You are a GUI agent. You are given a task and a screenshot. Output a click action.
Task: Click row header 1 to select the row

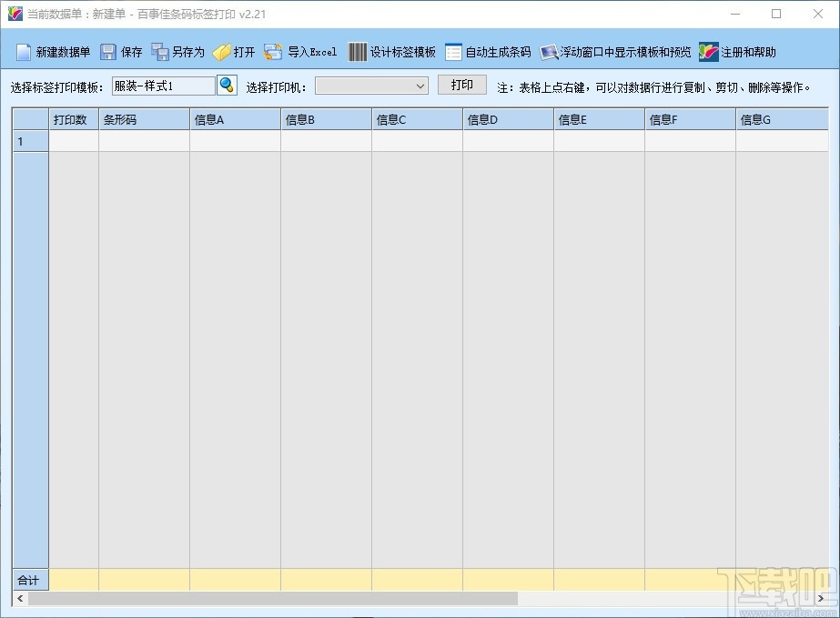pos(28,141)
